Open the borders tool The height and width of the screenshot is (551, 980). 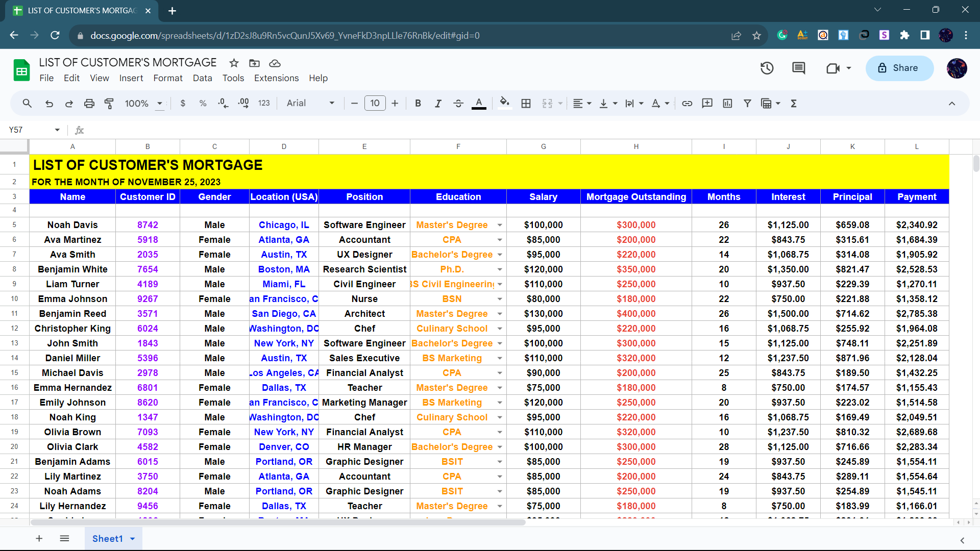click(x=526, y=104)
